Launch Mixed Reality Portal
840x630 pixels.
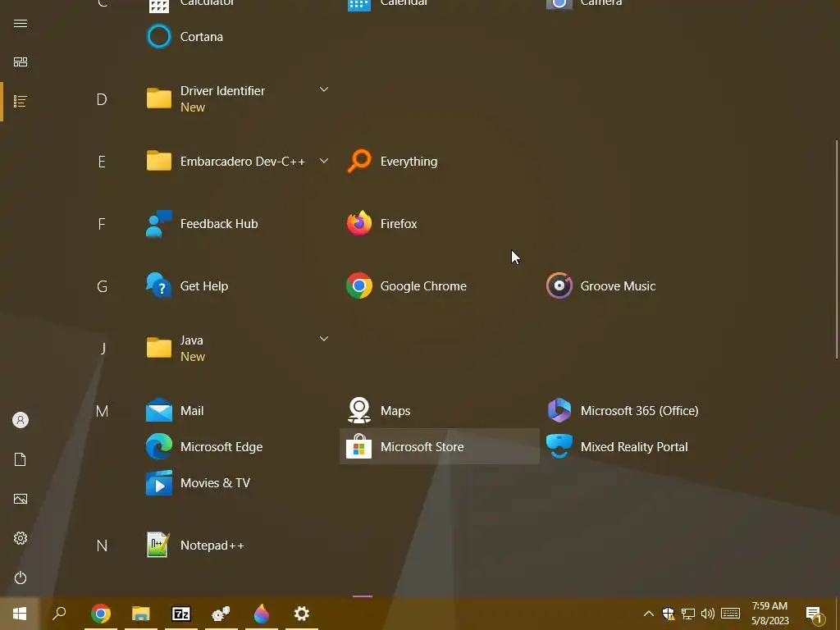pyautogui.click(x=640, y=447)
